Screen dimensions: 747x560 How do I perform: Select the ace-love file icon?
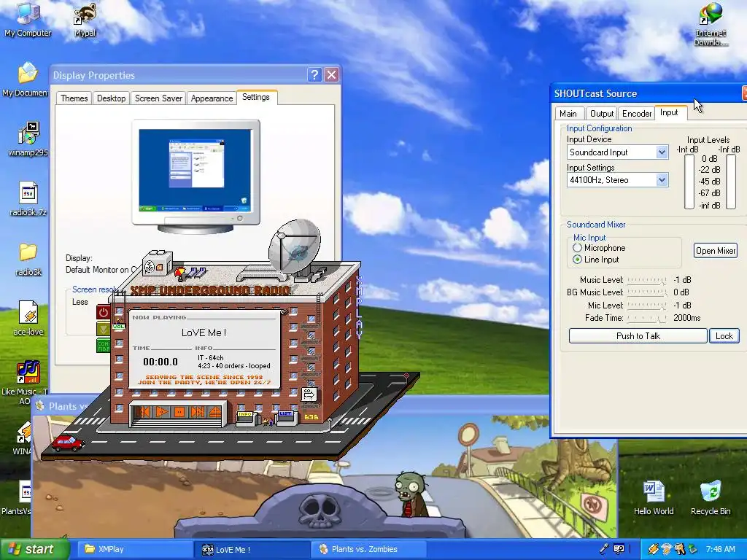28,318
